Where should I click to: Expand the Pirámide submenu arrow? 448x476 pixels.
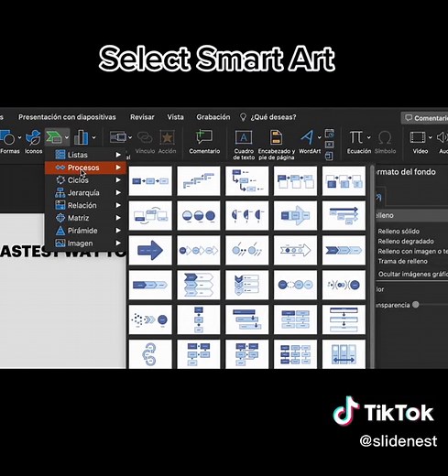click(x=118, y=231)
